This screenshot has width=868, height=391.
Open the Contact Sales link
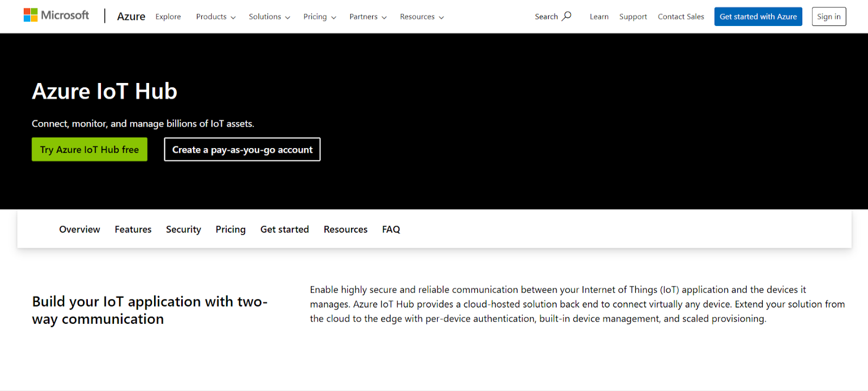[x=681, y=17]
